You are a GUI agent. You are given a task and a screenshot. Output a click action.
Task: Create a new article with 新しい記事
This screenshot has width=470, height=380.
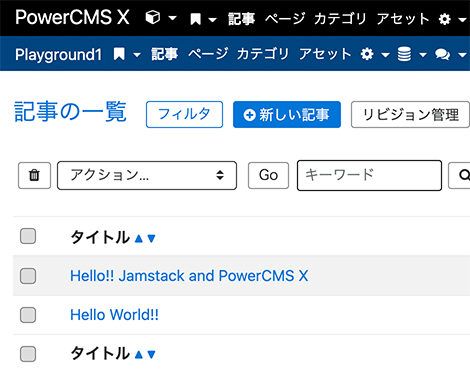coord(287,114)
